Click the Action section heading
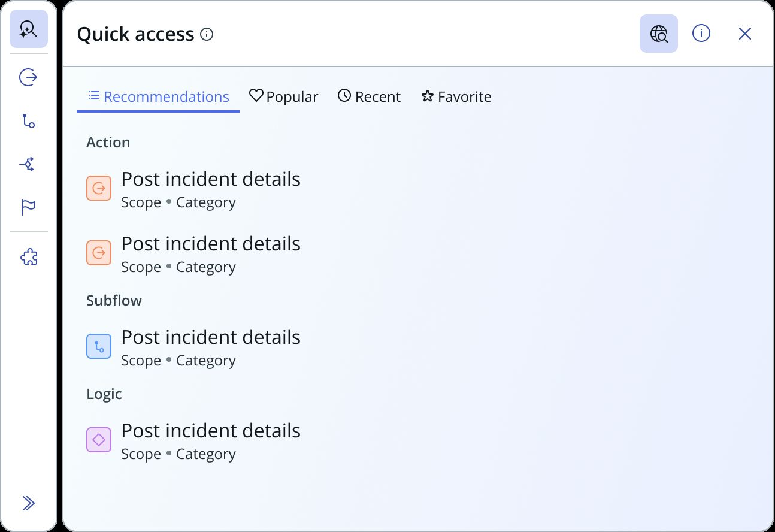The width and height of the screenshot is (775, 532). click(108, 143)
